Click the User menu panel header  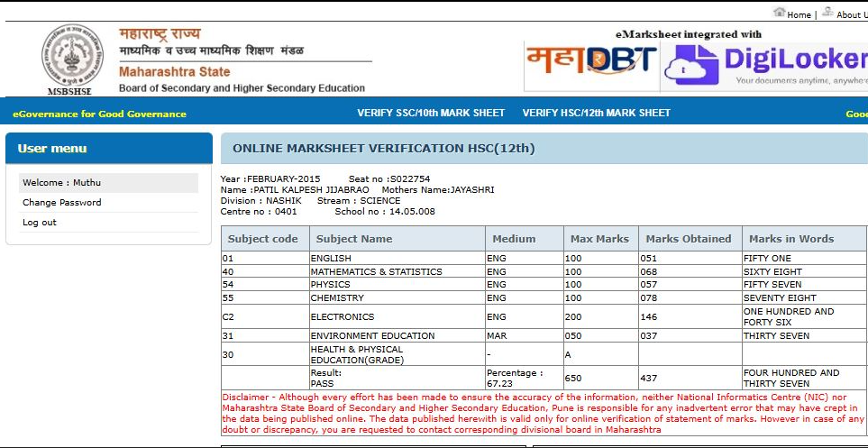(x=109, y=148)
